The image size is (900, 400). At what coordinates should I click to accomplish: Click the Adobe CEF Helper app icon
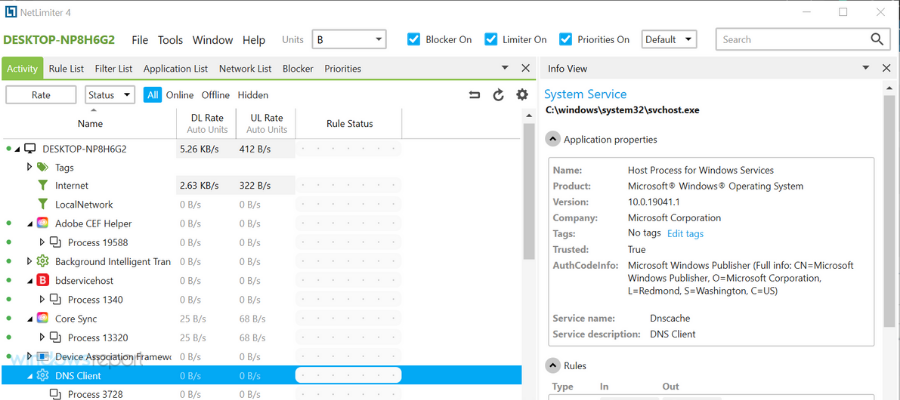42,223
